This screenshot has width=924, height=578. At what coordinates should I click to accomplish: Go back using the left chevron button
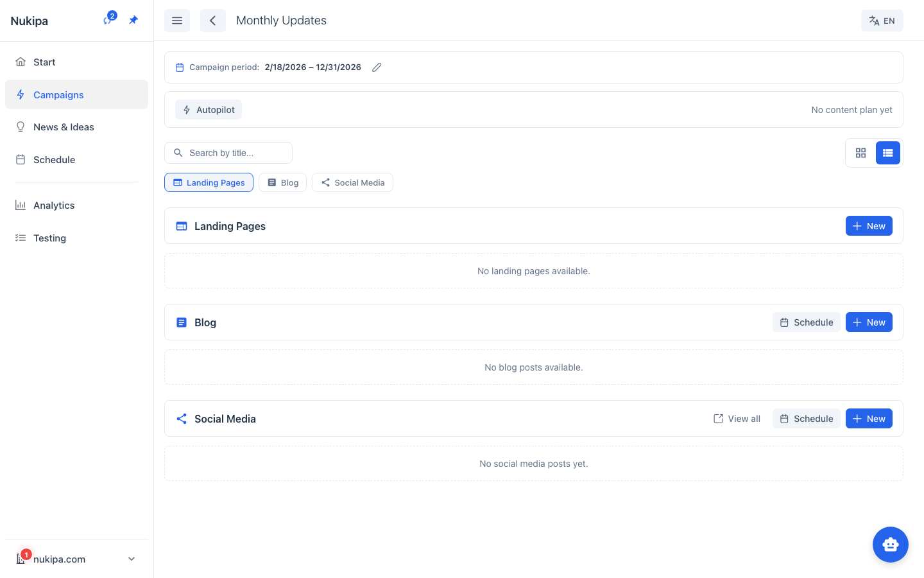pos(213,21)
